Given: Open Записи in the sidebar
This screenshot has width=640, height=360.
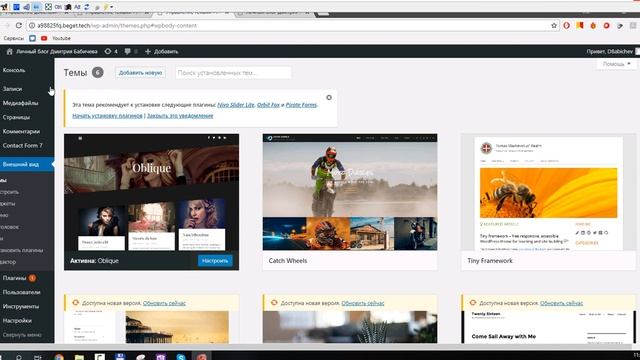Looking at the screenshot, I should [12, 89].
